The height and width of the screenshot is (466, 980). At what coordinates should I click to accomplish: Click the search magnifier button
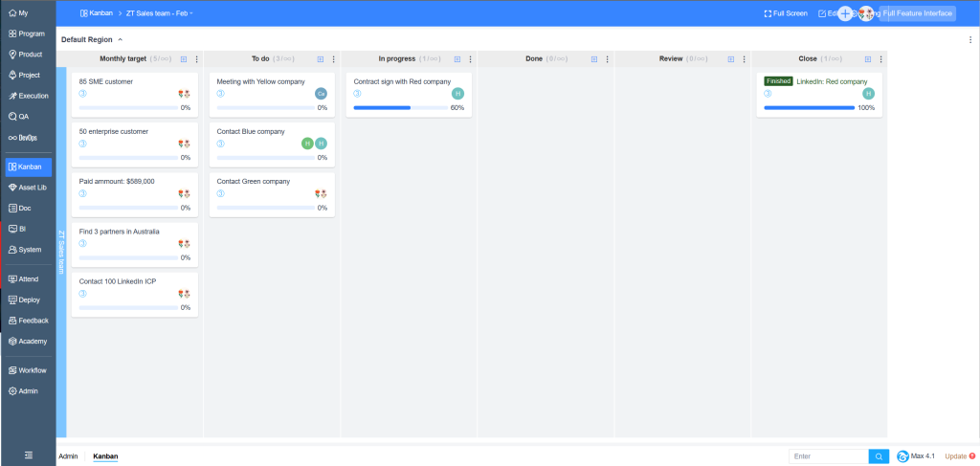879,456
